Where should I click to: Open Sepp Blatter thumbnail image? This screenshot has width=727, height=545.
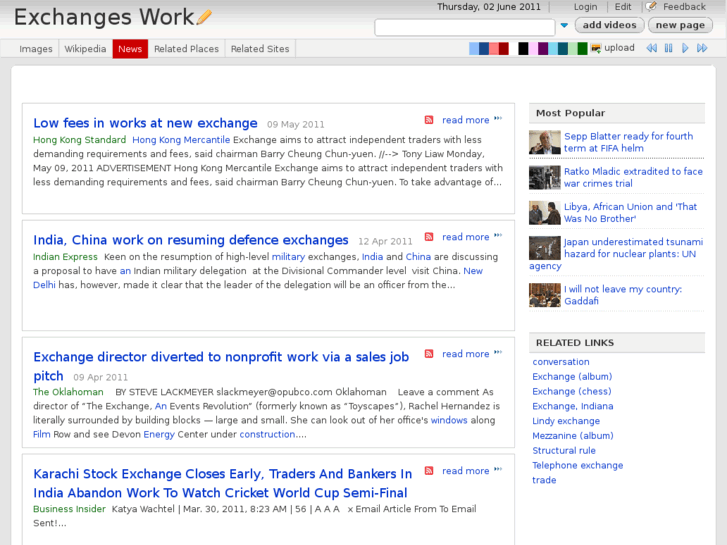click(x=545, y=142)
